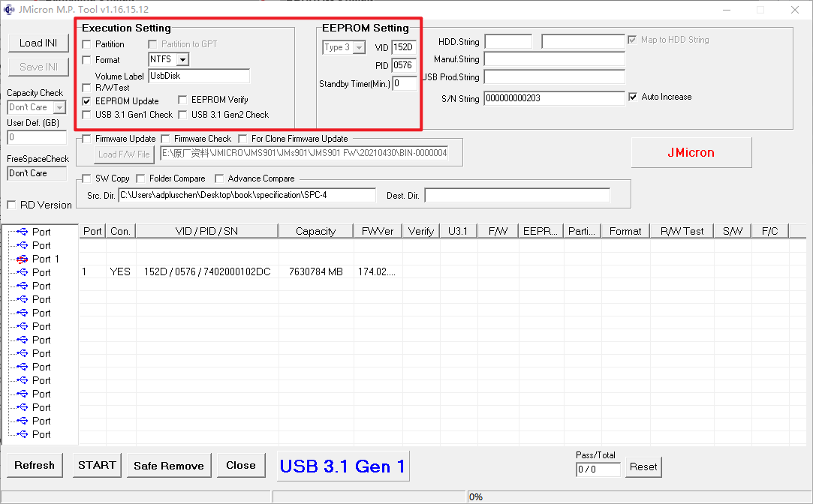Enable the RD Version checkbox
The height and width of the screenshot is (504, 813).
11,205
